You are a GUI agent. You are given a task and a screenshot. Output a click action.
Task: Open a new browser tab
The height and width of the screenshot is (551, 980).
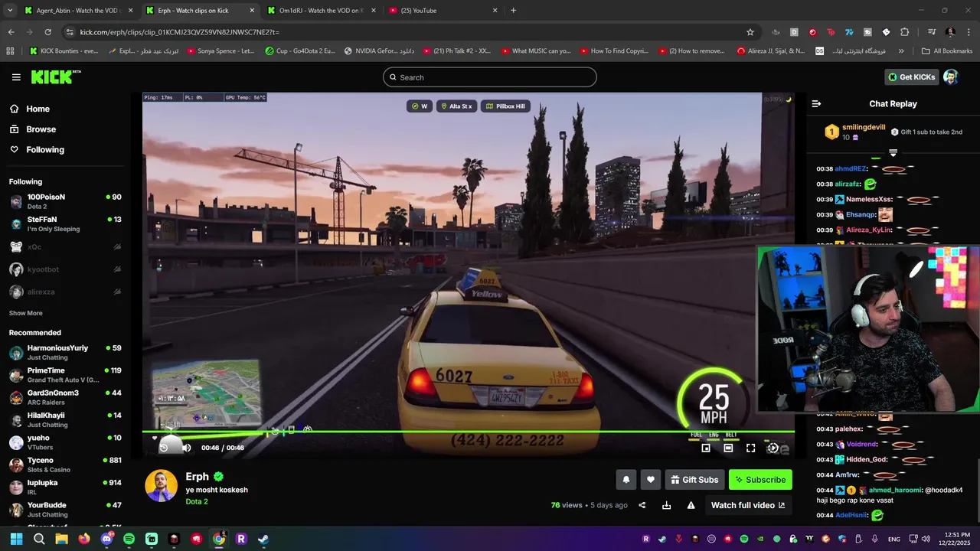pyautogui.click(x=513, y=11)
